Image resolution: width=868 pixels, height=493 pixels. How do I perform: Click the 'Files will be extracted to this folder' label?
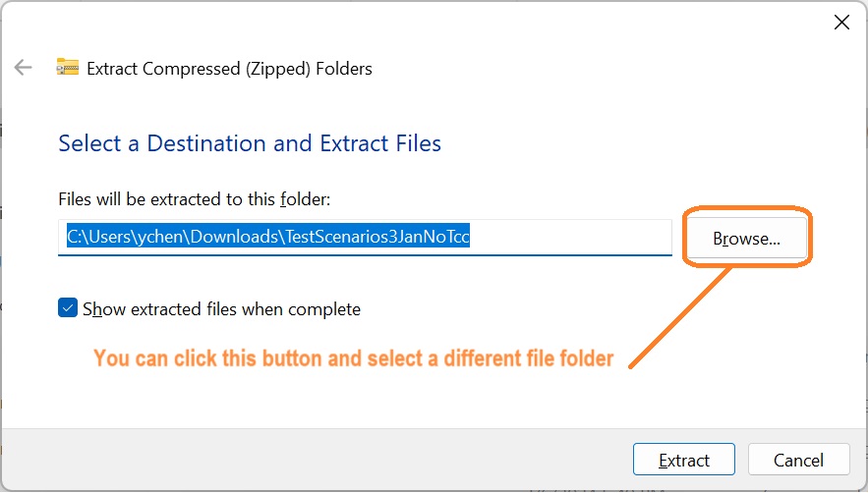tap(194, 198)
